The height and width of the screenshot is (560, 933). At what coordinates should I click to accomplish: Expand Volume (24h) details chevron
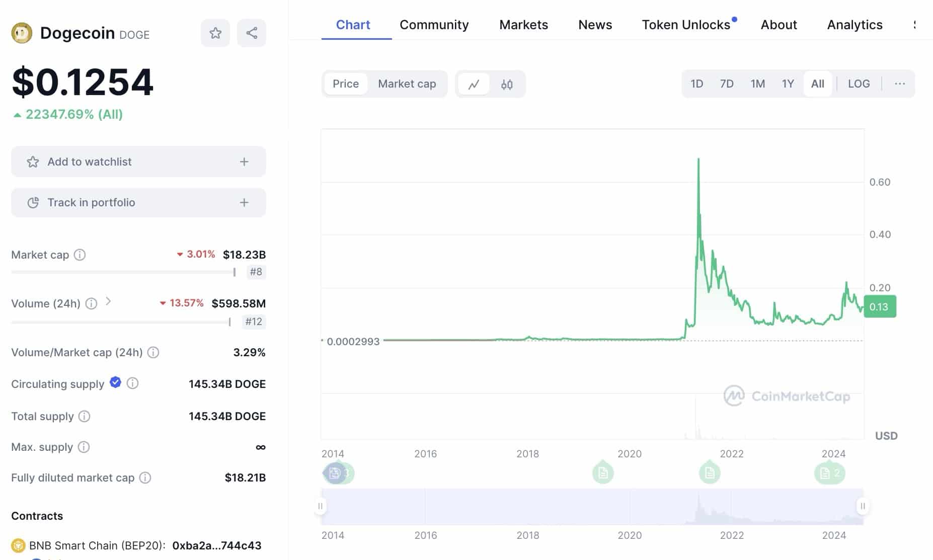[108, 301]
